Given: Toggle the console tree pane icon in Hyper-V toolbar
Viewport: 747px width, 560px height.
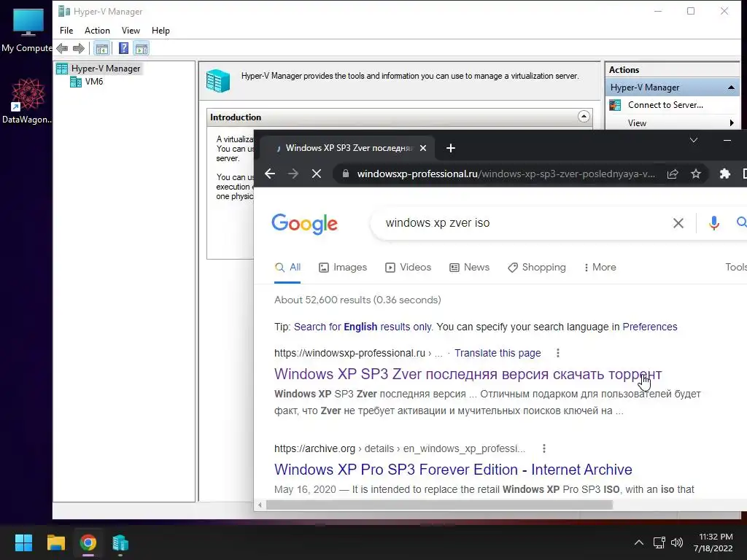Looking at the screenshot, I should (x=101, y=48).
